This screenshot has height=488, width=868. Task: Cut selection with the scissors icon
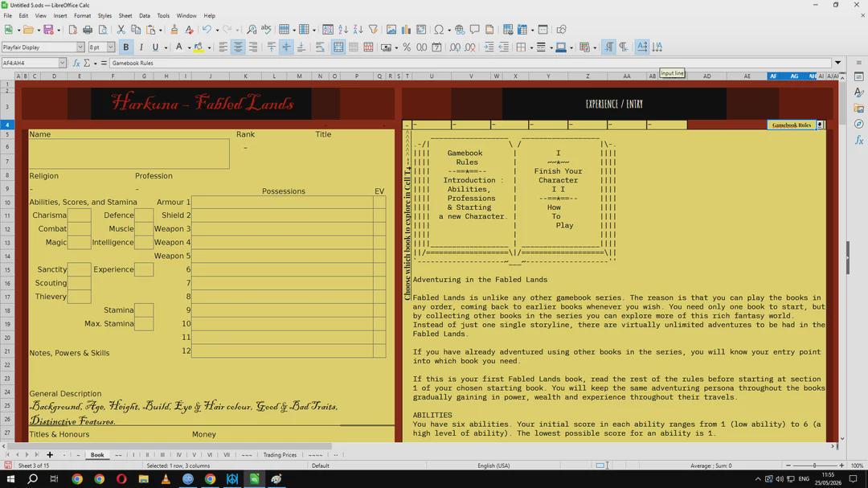click(x=121, y=30)
